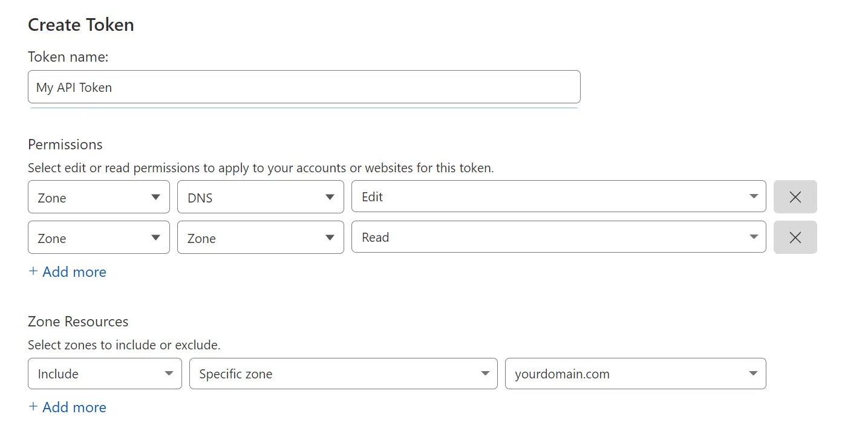Click the Create Token heading area
The height and width of the screenshot is (437, 868).
pos(80,25)
